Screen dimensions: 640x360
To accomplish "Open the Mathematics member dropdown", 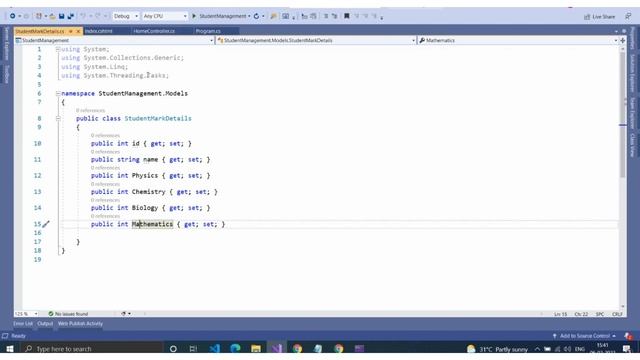I will coord(518,40).
